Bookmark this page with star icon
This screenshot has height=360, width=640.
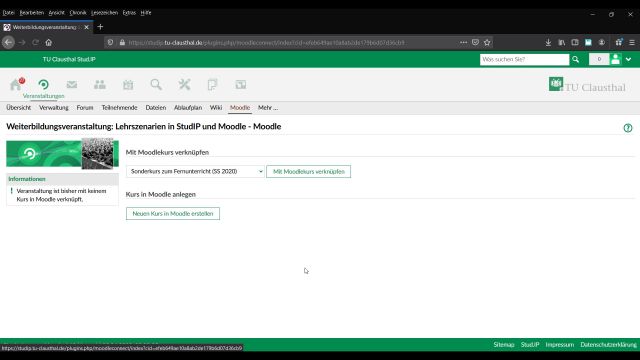(487, 42)
